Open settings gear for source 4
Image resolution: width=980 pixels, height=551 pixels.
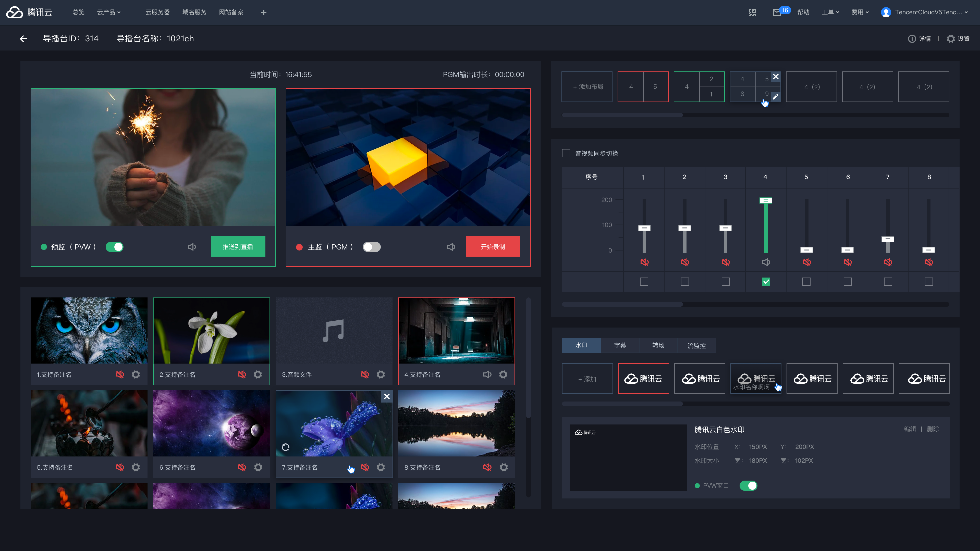point(503,374)
